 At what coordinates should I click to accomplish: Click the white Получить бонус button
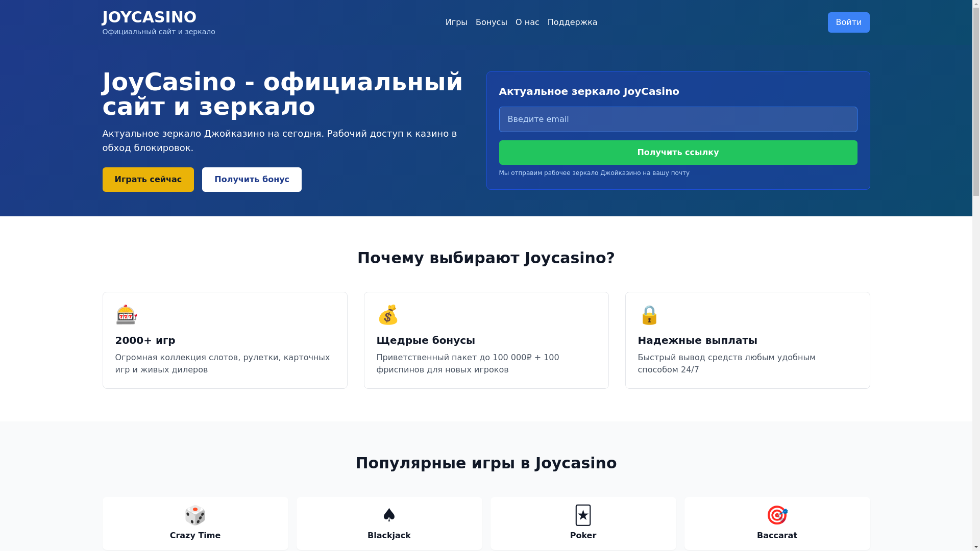pyautogui.click(x=252, y=180)
